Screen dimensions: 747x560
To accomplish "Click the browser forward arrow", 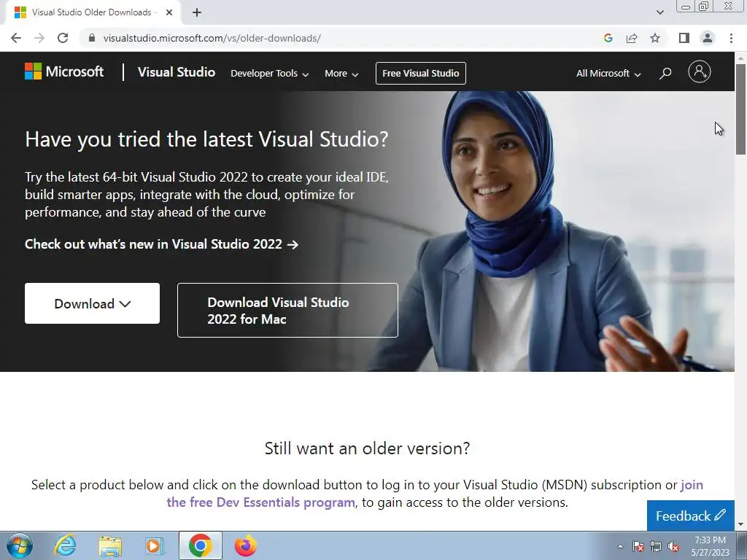I will click(x=39, y=38).
